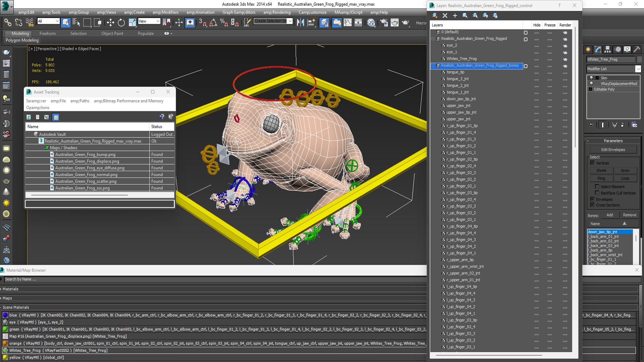
Task: Open the Graph Editors menu
Action: [239, 12]
